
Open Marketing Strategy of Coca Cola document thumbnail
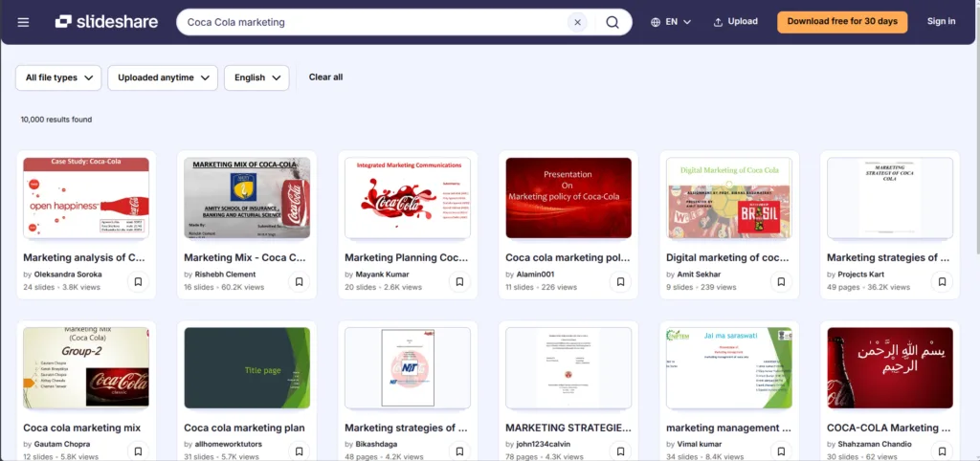tap(890, 198)
